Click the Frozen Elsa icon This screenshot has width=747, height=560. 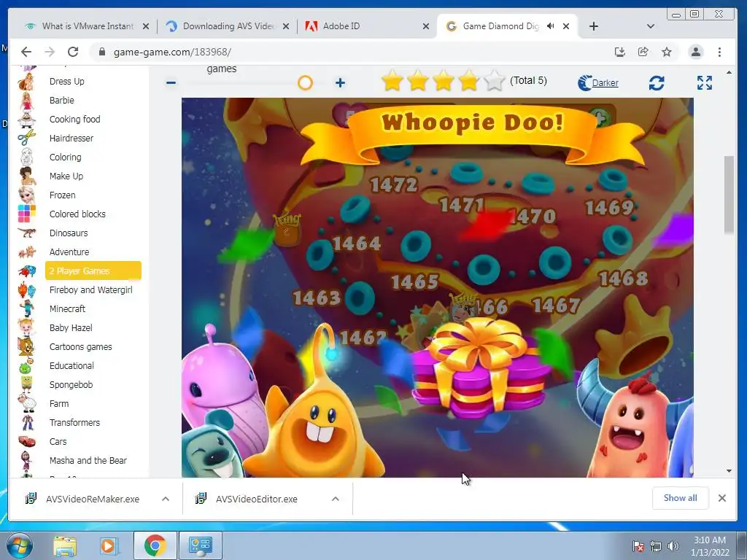pos(26,195)
